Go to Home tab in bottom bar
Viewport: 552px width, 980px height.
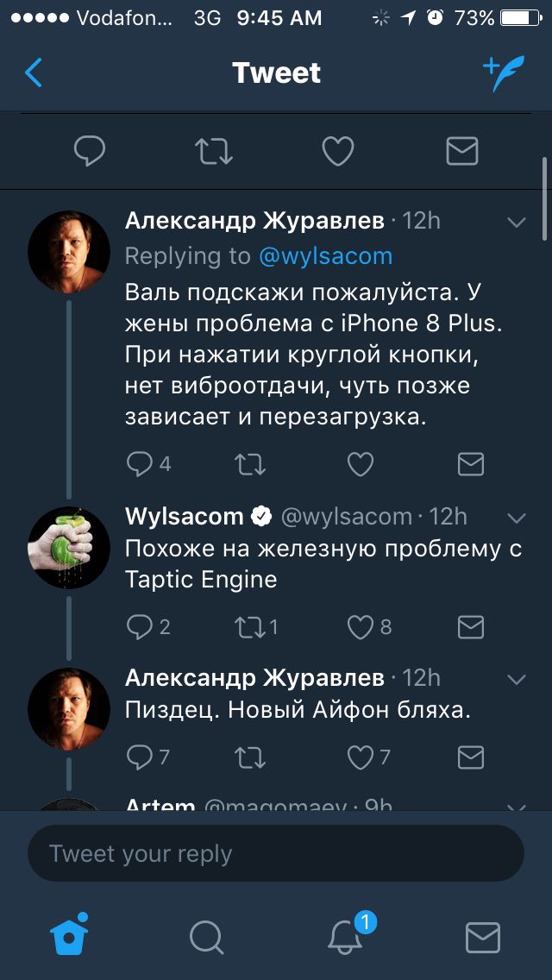click(69, 935)
